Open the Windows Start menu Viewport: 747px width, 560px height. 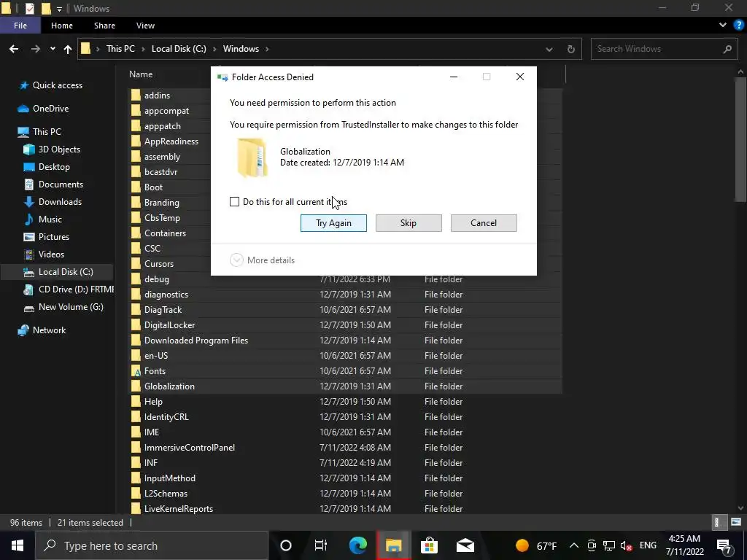(x=18, y=545)
